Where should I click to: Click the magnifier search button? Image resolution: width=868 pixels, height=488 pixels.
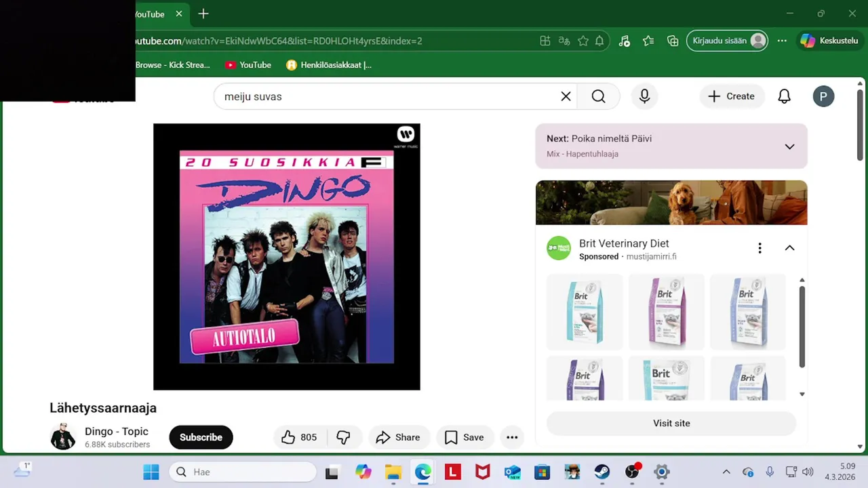click(598, 96)
